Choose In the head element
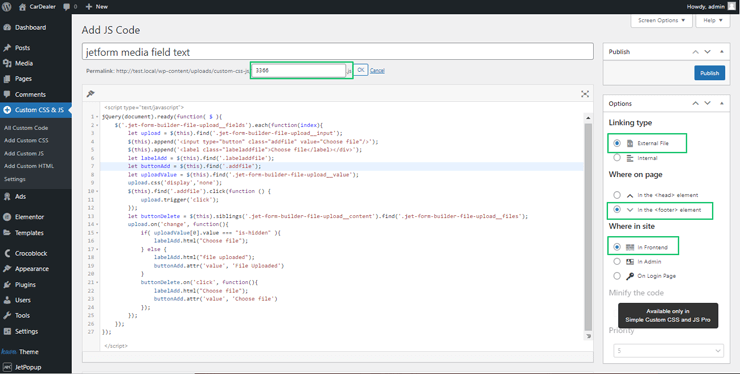740x374 pixels. [617, 195]
